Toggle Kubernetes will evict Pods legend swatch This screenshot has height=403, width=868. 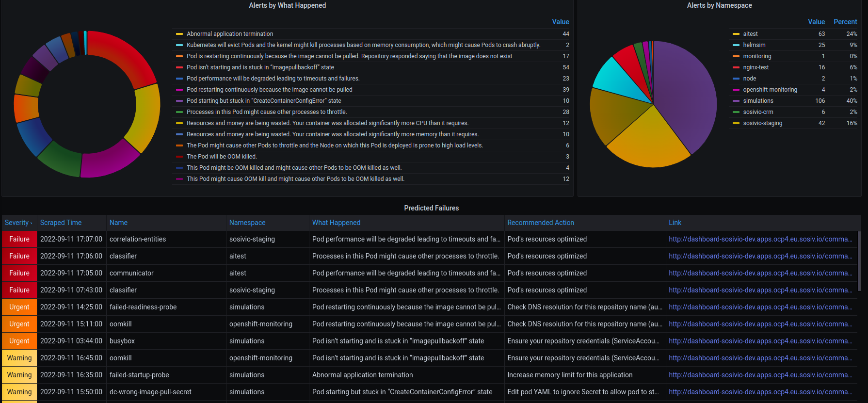point(179,45)
